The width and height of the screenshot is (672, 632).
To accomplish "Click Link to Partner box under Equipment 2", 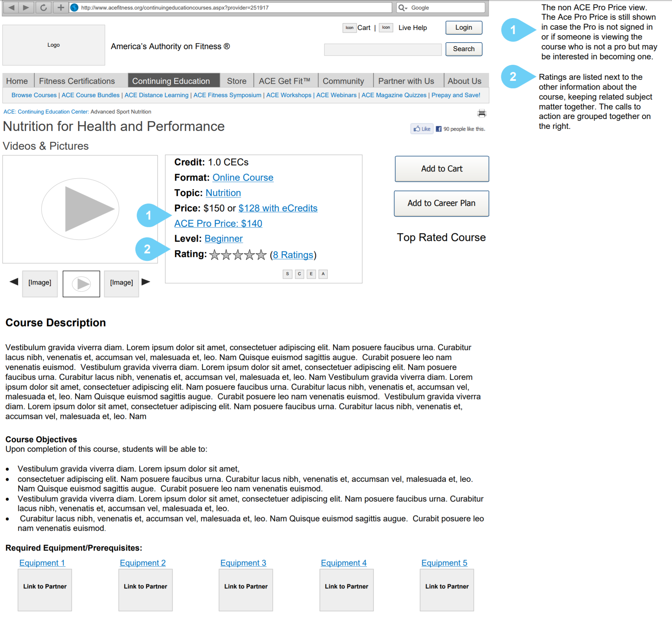I will pos(145,590).
